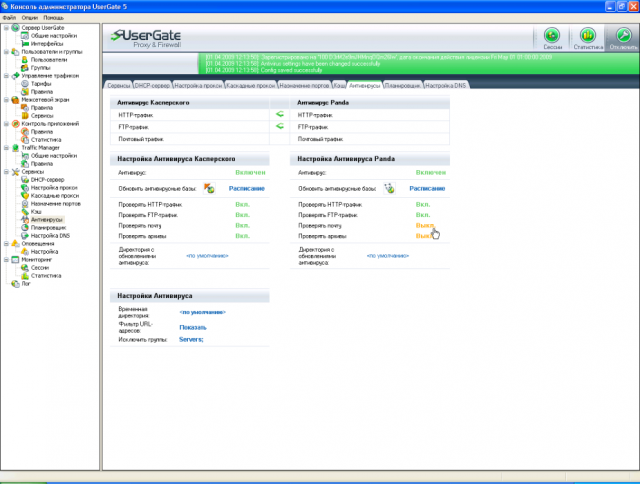Select Пользователи user icon in tree
This screenshot has height=484, width=640.
tap(25, 60)
